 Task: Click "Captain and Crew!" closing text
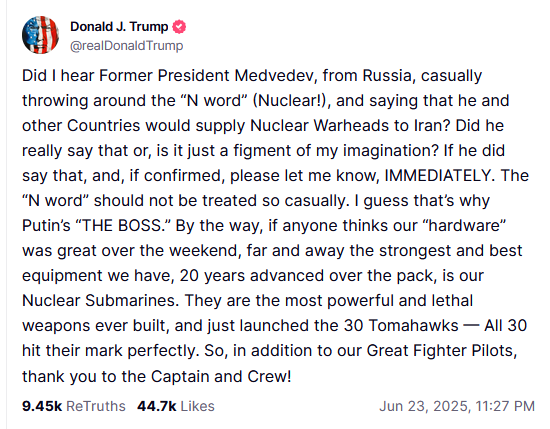[x=221, y=377]
